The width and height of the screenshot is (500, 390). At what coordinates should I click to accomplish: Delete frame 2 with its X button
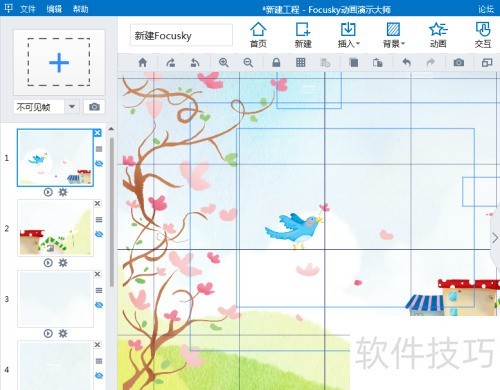click(97, 203)
